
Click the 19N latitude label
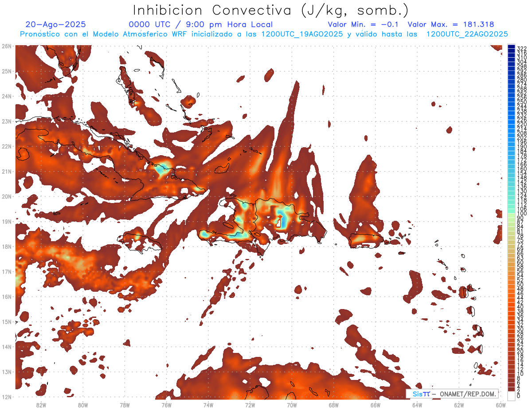(x=7, y=221)
